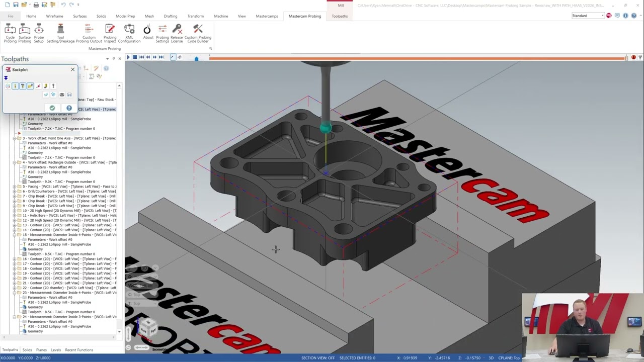644x362 pixels.
Task: Open Backplot help question mark
Action: [x=69, y=108]
